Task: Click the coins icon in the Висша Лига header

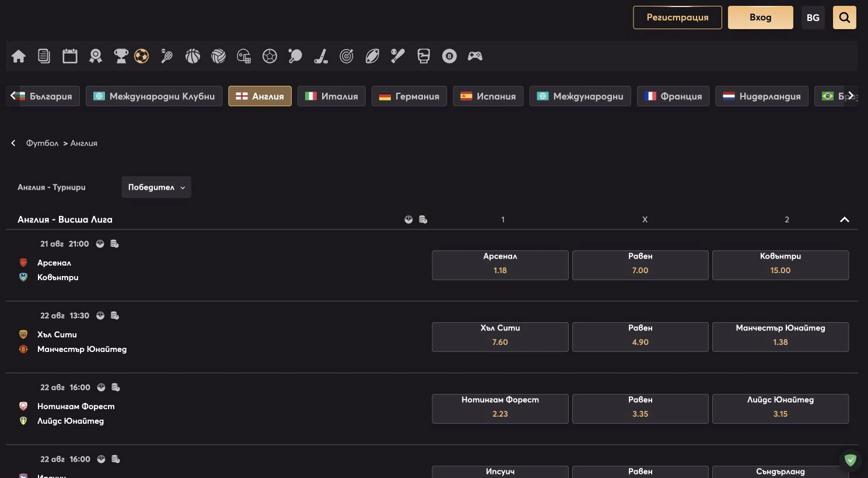Action: point(423,219)
